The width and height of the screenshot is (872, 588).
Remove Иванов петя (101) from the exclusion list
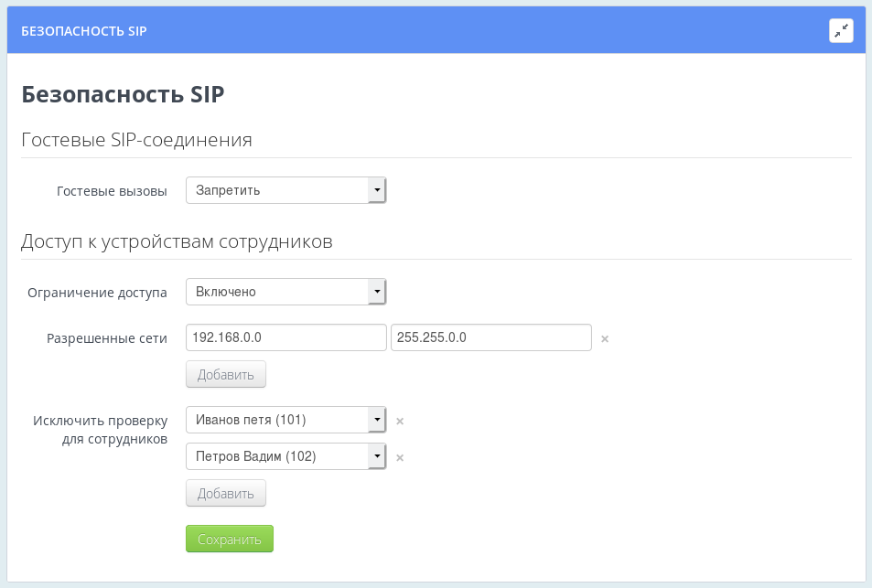[400, 420]
